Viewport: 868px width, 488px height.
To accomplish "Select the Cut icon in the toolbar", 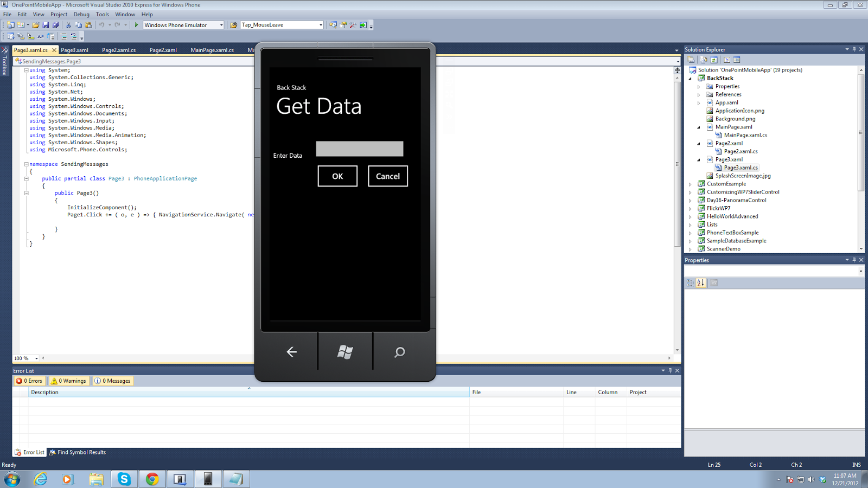I will tap(68, 25).
